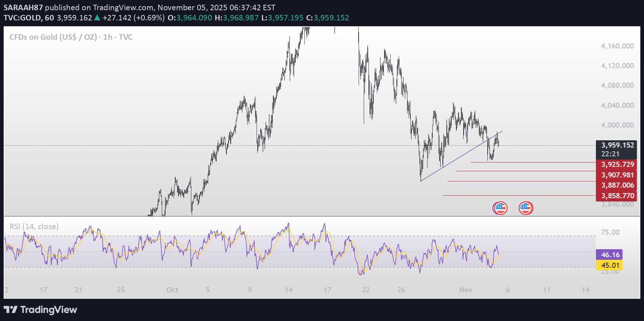Screen dimensions: 644x321
Task: Click the 75.00 level on the RSI axis
Action: tap(610, 232)
